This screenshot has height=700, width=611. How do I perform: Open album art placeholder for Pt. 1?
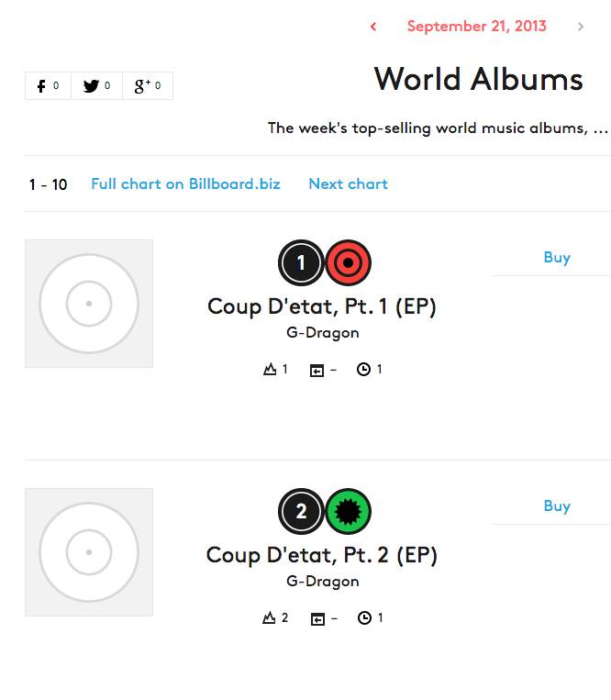tap(89, 304)
